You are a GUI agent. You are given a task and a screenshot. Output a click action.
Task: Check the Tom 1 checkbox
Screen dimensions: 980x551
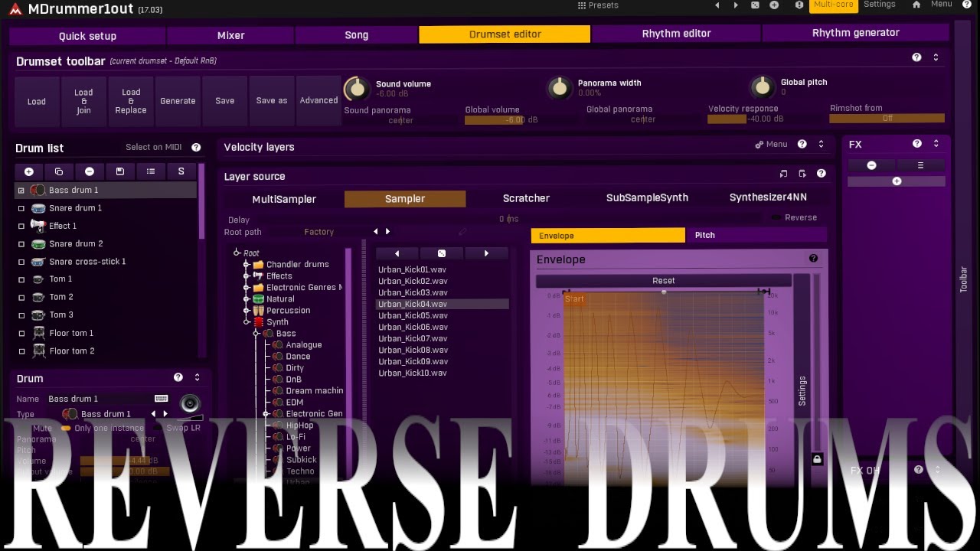[x=21, y=279]
